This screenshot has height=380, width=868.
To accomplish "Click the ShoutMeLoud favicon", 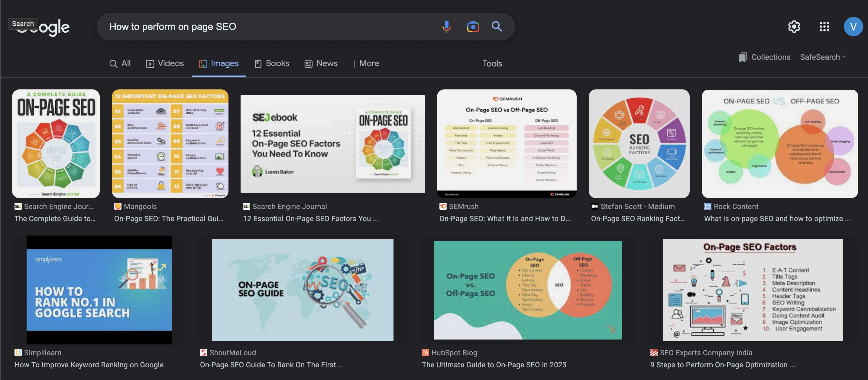I will pyautogui.click(x=203, y=353).
